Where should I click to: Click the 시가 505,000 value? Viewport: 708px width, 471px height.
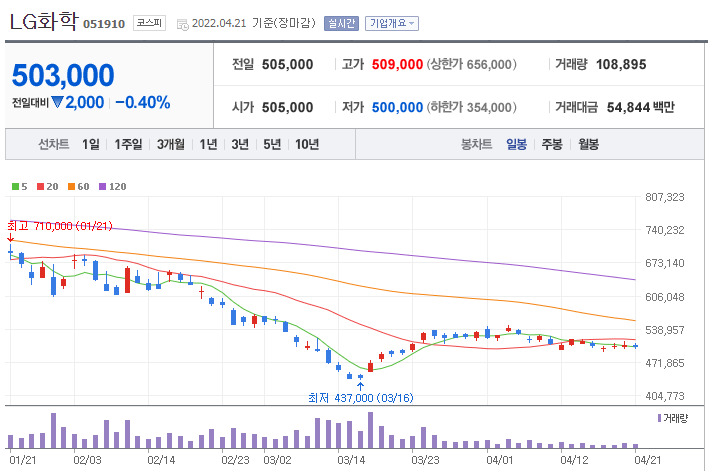pyautogui.click(x=288, y=107)
